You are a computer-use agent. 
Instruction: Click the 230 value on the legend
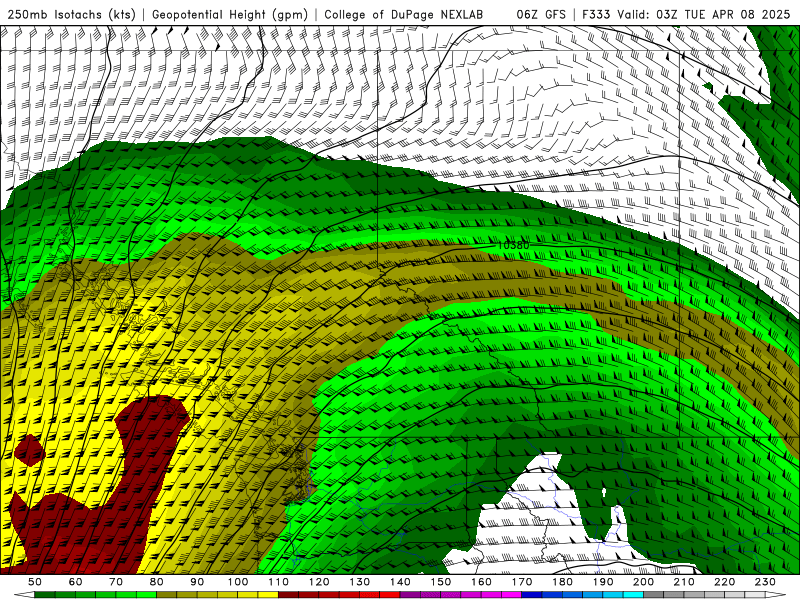(766, 582)
